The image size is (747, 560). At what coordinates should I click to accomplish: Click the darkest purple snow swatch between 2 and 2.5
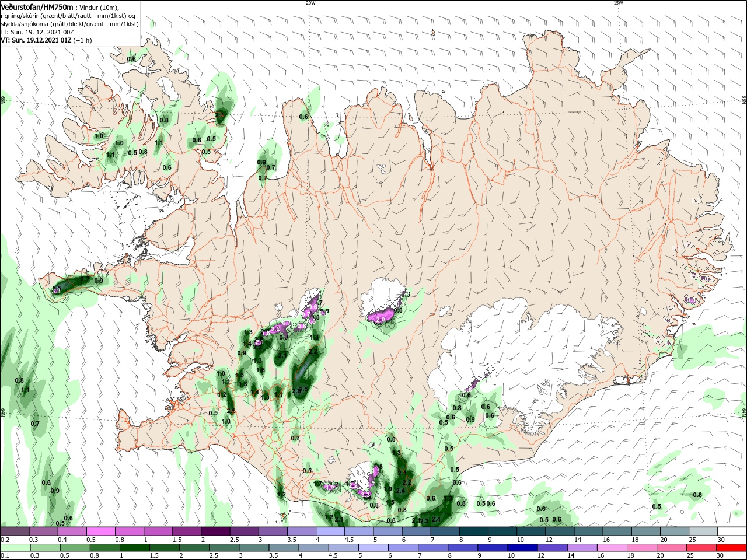click(215, 531)
